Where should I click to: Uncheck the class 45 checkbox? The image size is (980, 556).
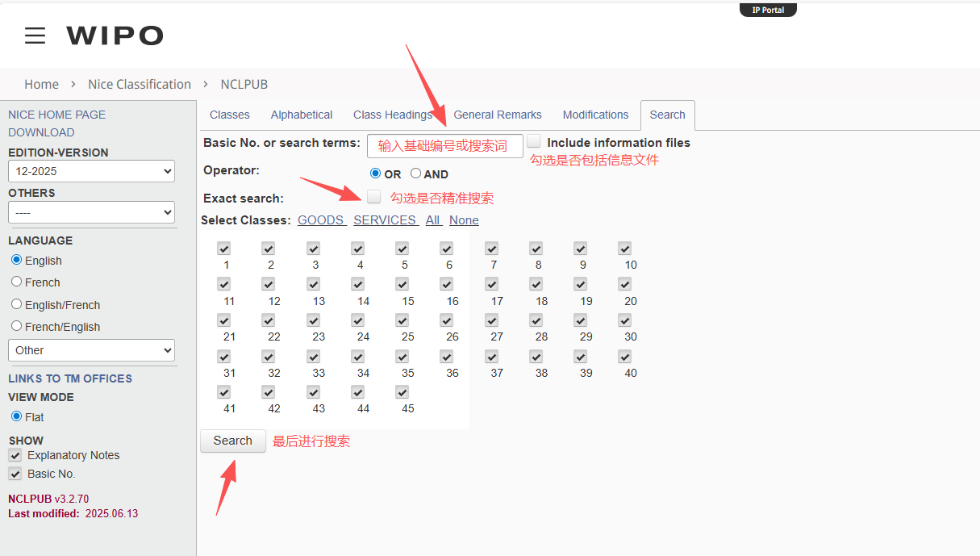(x=402, y=393)
